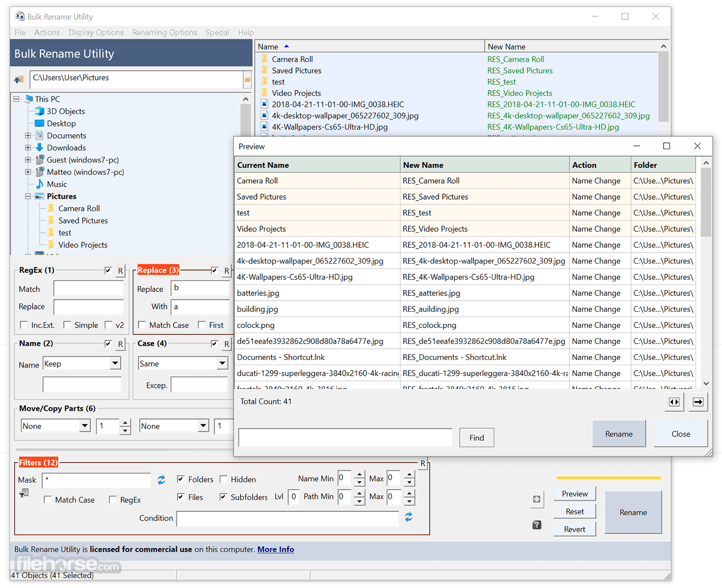Open the Help menu

246,32
